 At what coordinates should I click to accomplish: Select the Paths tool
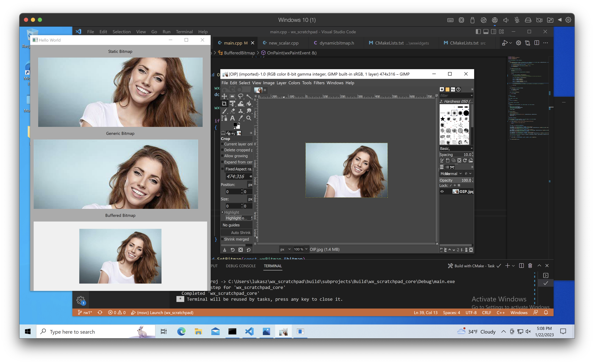[224, 118]
